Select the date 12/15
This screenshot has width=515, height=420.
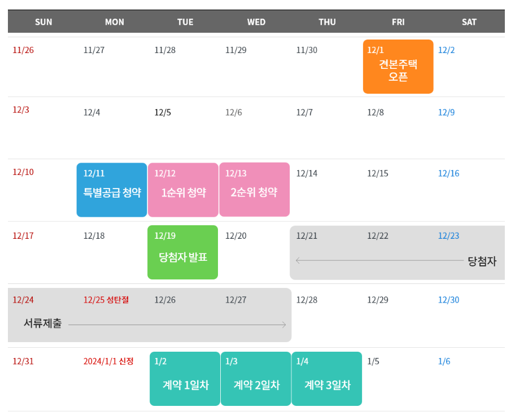pyautogui.click(x=378, y=173)
